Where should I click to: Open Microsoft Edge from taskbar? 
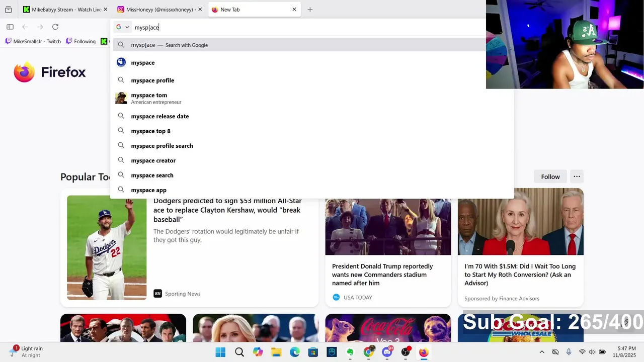295,352
